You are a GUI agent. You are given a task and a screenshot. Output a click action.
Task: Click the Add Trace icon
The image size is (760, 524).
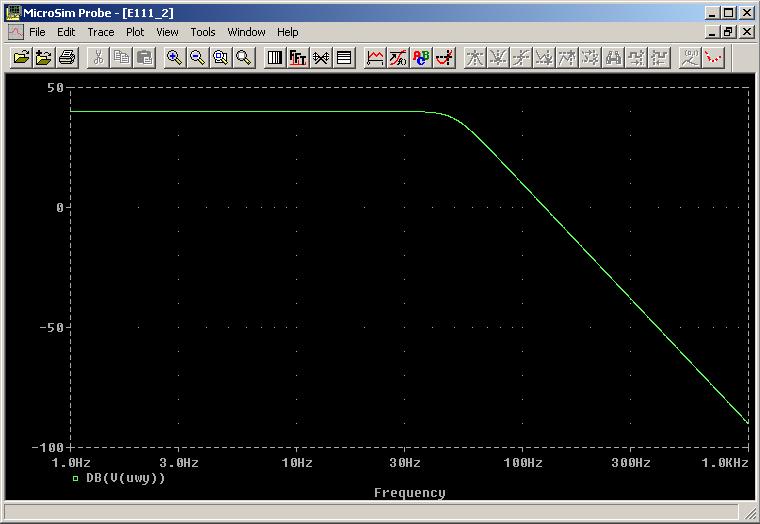point(375,58)
